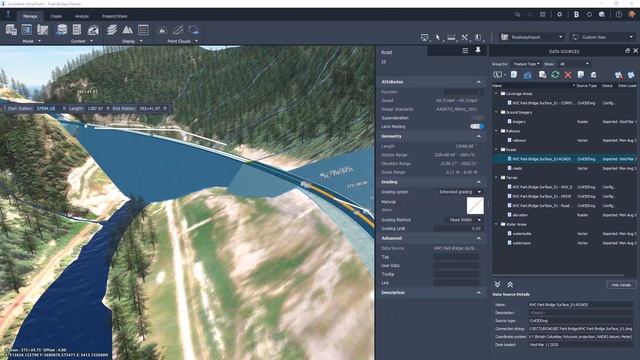The width and height of the screenshot is (640, 360).
Task: Click the grading Material swatch
Action: click(475, 206)
